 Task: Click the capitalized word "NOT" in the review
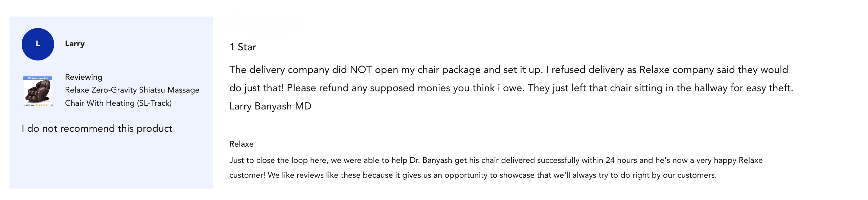pyautogui.click(x=361, y=70)
